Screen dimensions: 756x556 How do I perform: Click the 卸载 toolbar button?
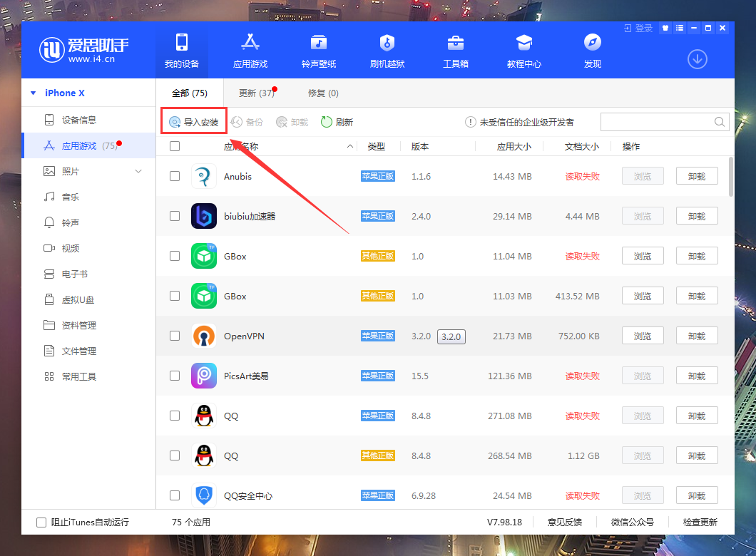click(x=292, y=123)
